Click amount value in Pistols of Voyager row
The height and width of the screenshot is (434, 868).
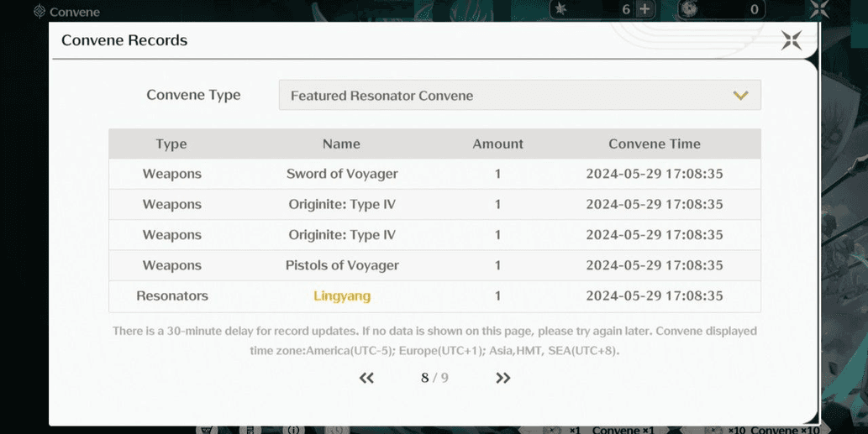coord(497,265)
